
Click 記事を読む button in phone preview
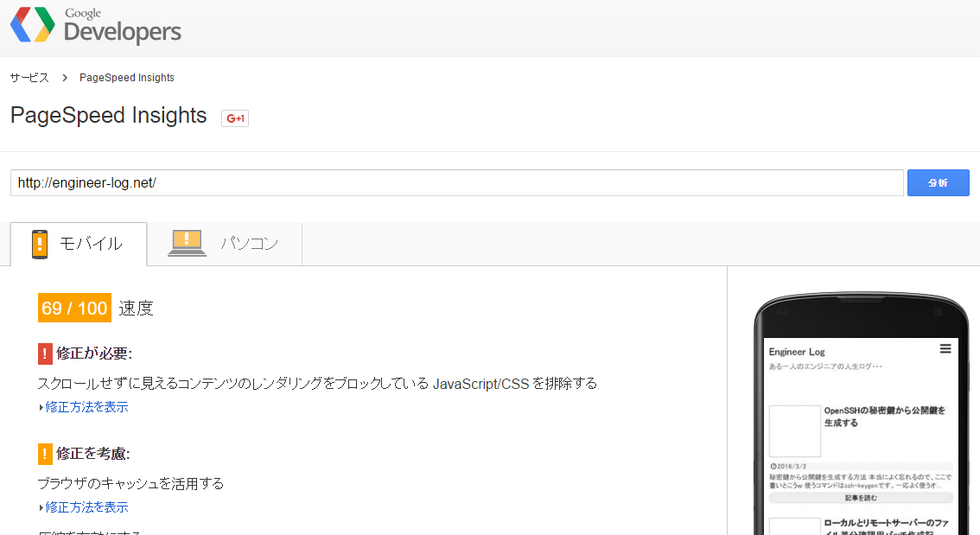click(x=861, y=498)
